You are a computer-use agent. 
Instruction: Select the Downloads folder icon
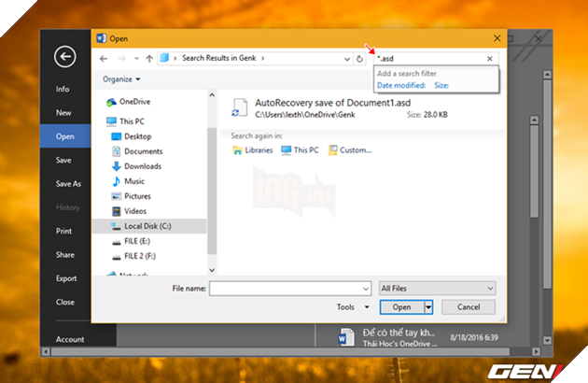point(116,166)
